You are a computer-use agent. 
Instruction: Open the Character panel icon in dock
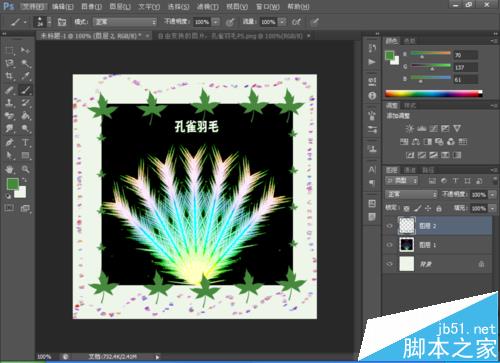[372, 170]
